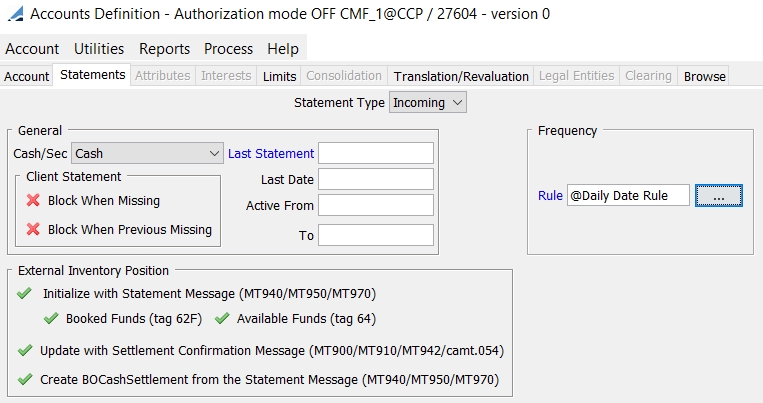
Task: Click the Last Statement link label
Action: tap(271, 153)
